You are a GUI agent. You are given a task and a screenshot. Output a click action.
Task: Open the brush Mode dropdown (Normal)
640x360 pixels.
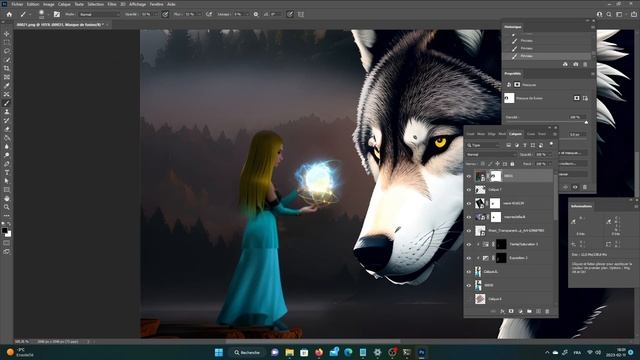pyautogui.click(x=100, y=14)
